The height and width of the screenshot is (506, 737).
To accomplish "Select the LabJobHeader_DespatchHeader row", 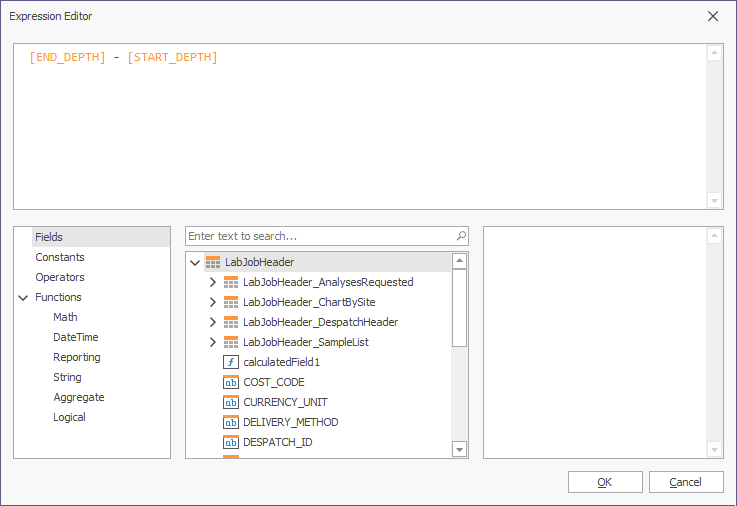I will point(321,322).
